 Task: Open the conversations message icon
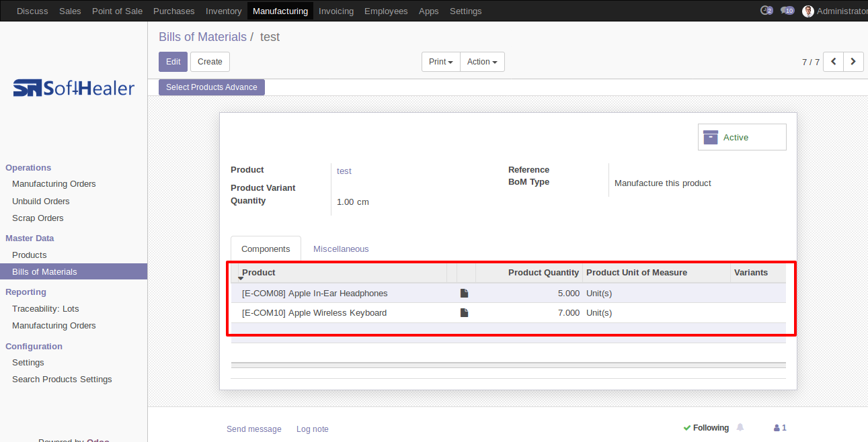[787, 11]
